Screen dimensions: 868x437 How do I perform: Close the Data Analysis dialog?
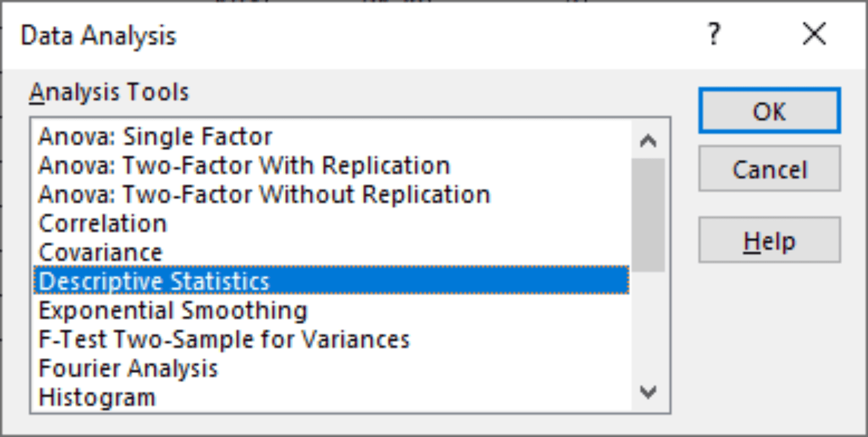coord(814,34)
